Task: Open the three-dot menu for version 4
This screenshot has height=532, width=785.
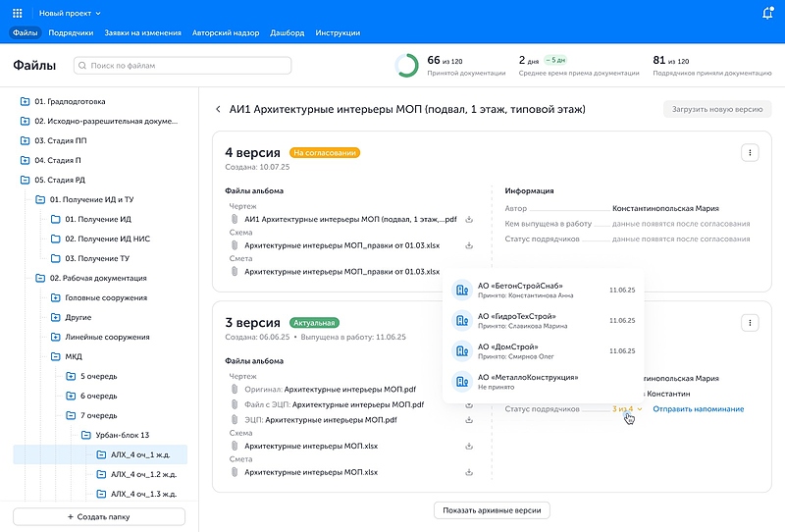Action: pyautogui.click(x=750, y=152)
